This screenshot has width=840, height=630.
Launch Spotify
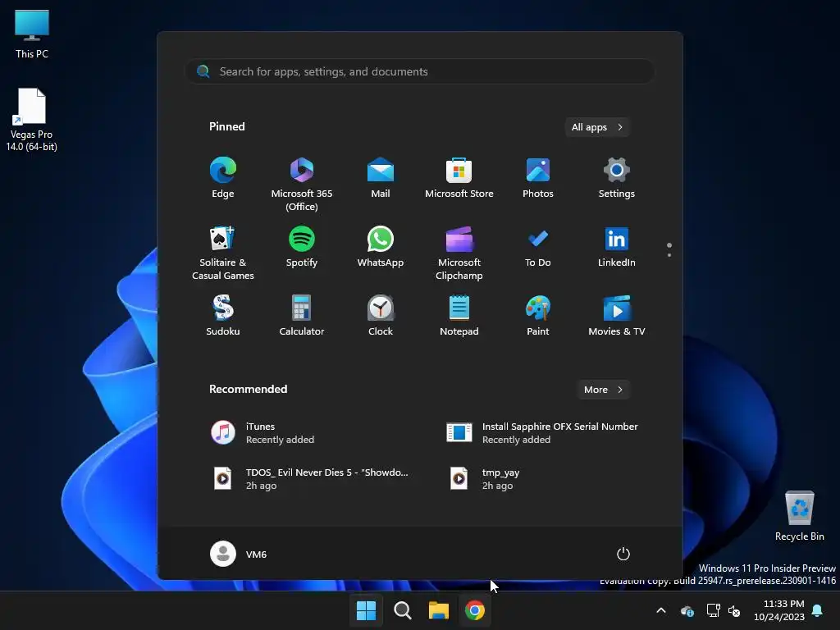[302, 247]
